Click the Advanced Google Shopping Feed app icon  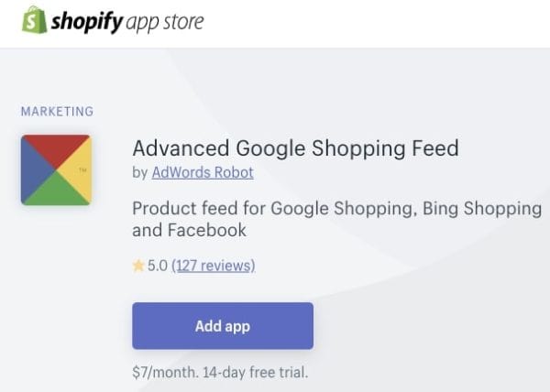click(x=56, y=169)
